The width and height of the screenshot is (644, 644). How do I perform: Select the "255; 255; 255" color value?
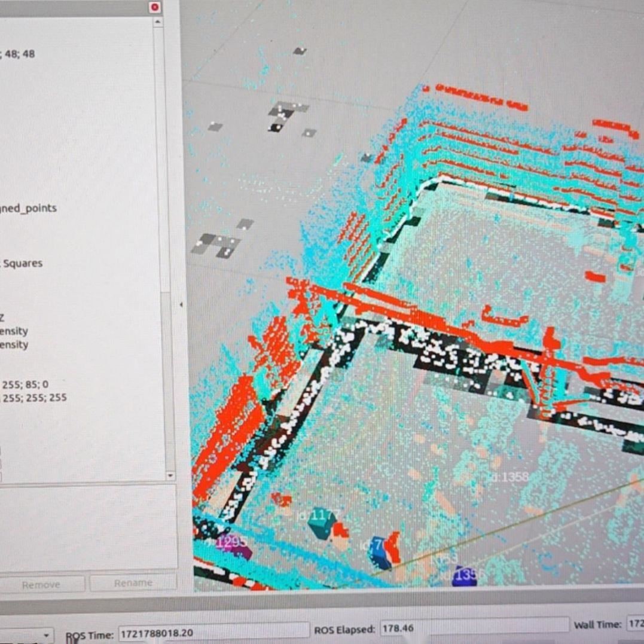click(34, 398)
